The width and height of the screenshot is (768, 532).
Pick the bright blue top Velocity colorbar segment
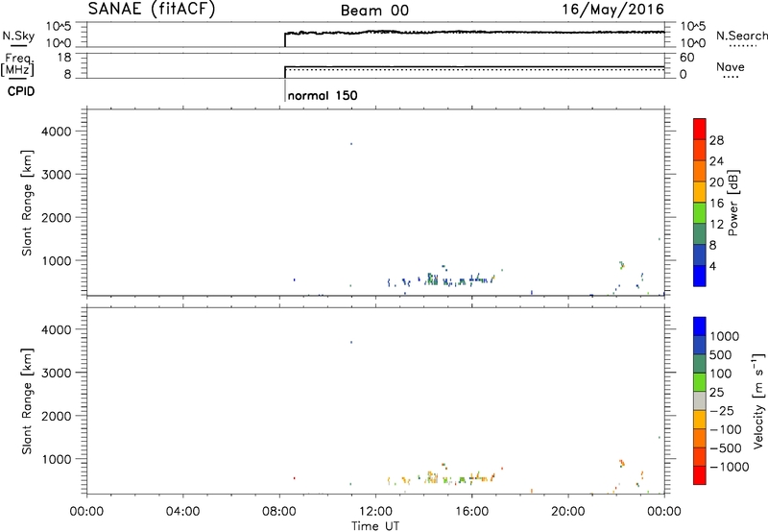pyautogui.click(x=700, y=326)
